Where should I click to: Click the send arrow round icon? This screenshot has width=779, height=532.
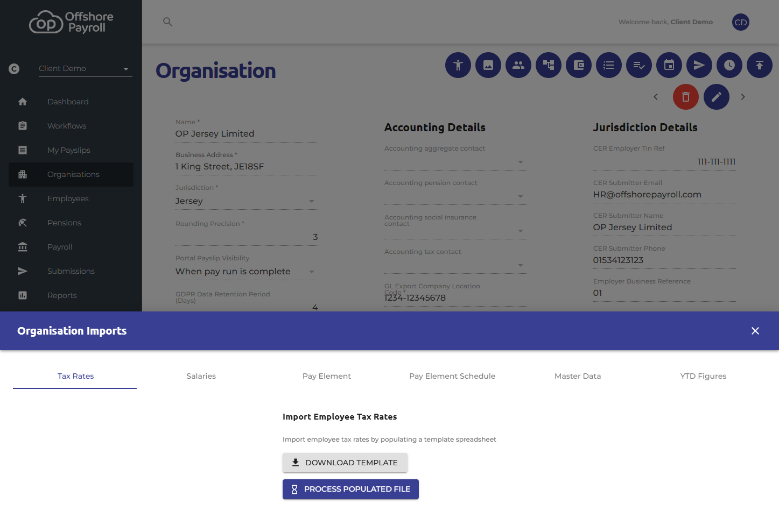tap(699, 65)
